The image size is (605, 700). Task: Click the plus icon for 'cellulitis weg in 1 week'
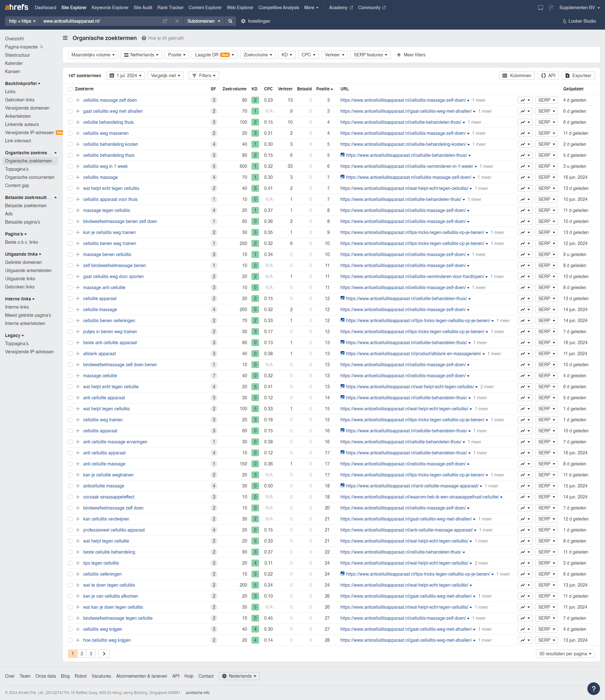[x=78, y=166]
